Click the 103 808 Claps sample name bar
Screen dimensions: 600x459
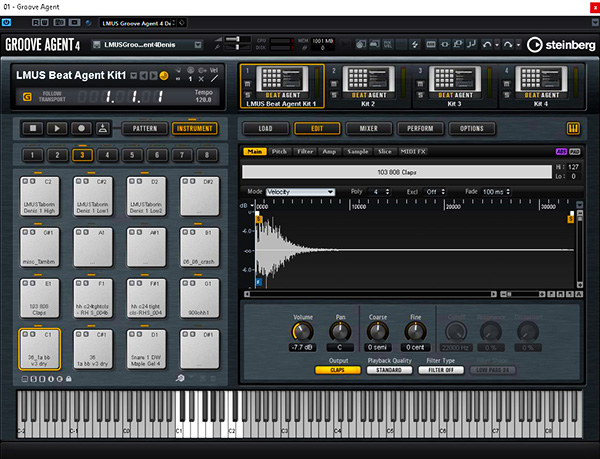pos(397,172)
